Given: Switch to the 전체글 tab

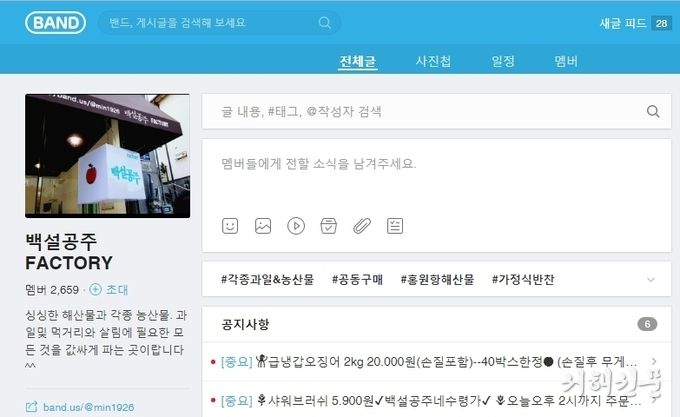Looking at the screenshot, I should (357, 61).
